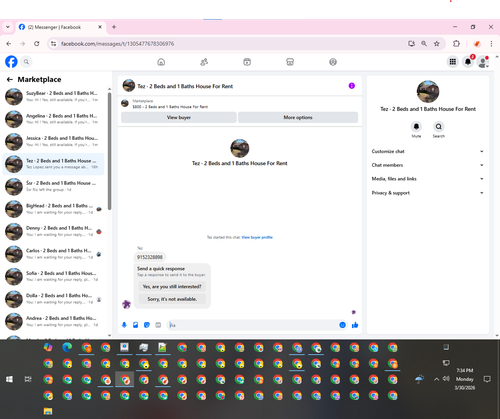Open the browser zoom magnifier icon
Image resolution: width=500 pixels, height=419 pixels.
tap(424, 44)
